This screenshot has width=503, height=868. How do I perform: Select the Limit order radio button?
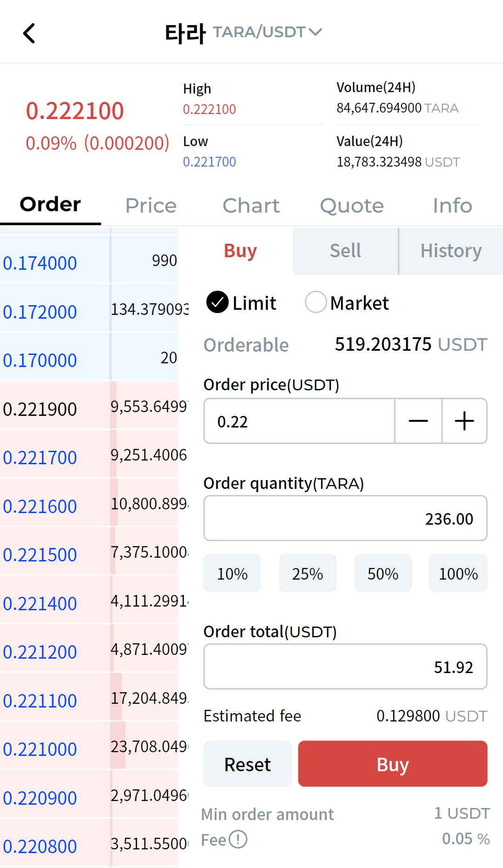(217, 302)
